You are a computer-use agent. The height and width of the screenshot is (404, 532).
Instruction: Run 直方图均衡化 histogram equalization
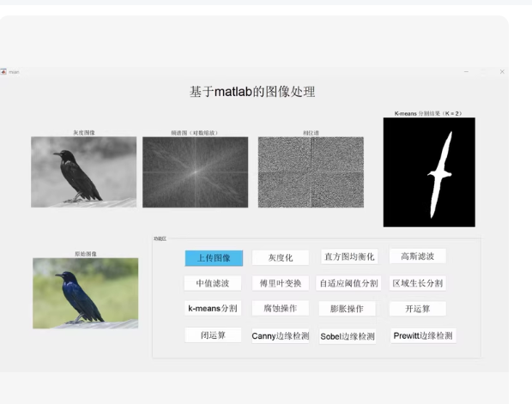click(x=349, y=256)
